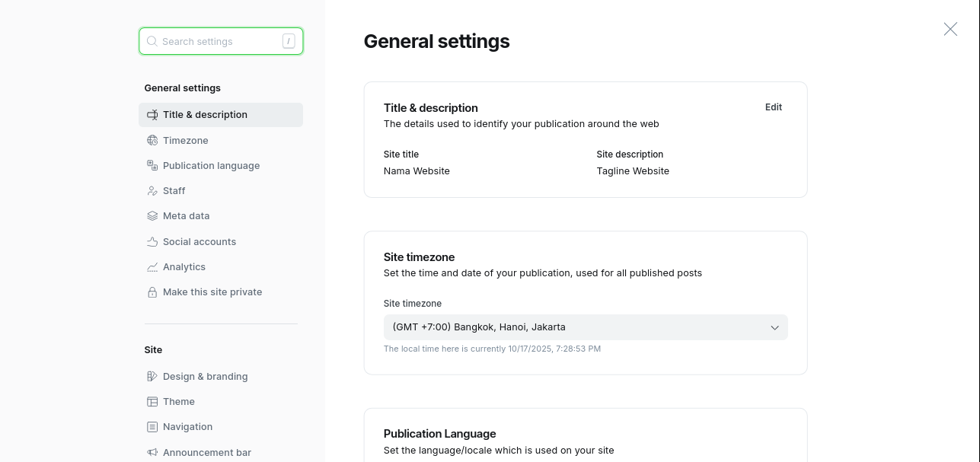Click the Analytics graph icon
This screenshot has width=980, height=462.
152,266
